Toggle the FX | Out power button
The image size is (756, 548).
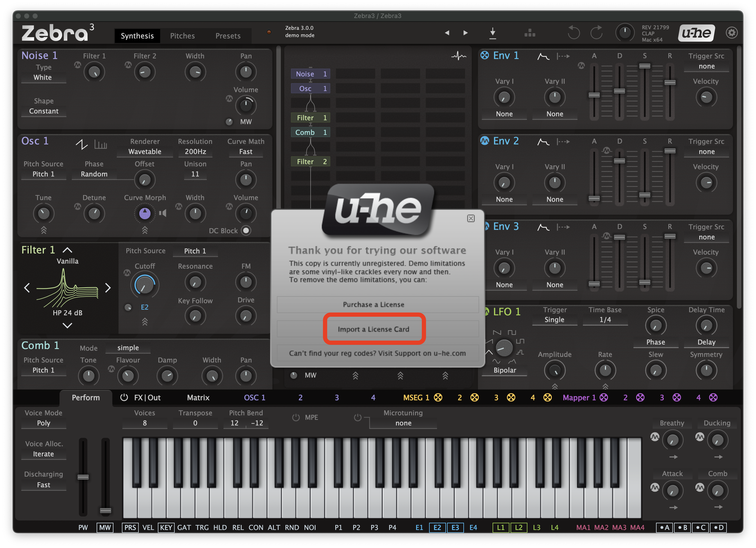click(x=124, y=397)
